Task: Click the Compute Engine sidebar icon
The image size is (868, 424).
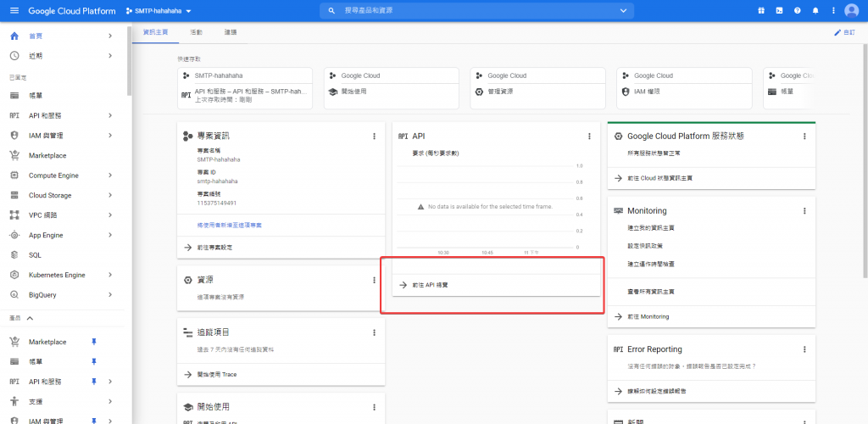Action: click(x=15, y=176)
